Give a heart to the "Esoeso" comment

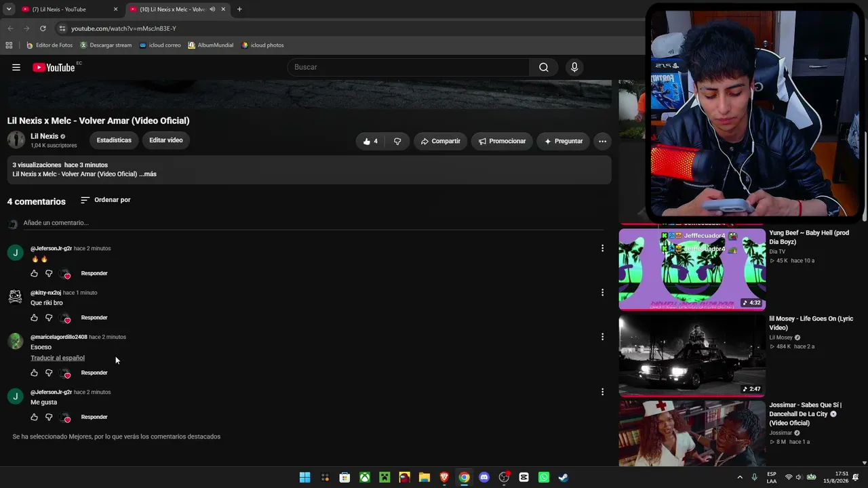point(65,373)
